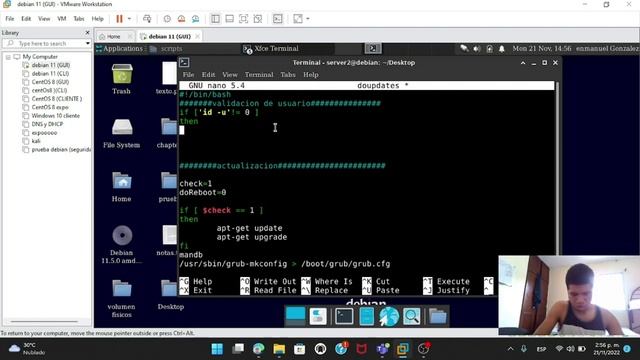Enter full screen mode
The height and width of the screenshot is (360, 640).
pyautogui.click(x=243, y=19)
